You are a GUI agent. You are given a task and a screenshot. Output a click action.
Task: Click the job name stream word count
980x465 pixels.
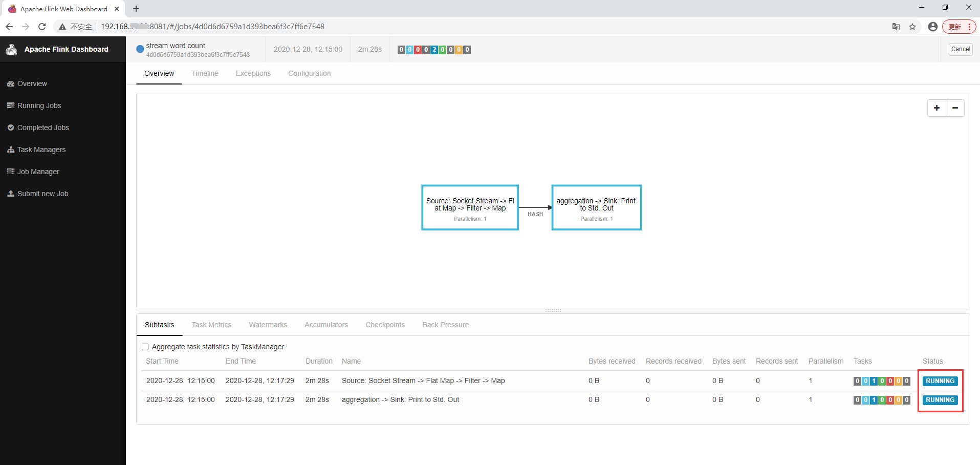pyautogui.click(x=176, y=46)
